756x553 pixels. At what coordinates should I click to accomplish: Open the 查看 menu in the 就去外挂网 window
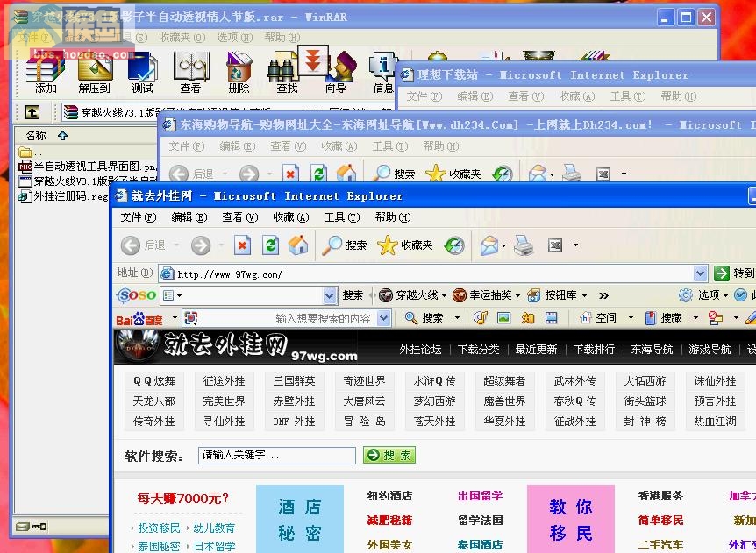pos(240,217)
